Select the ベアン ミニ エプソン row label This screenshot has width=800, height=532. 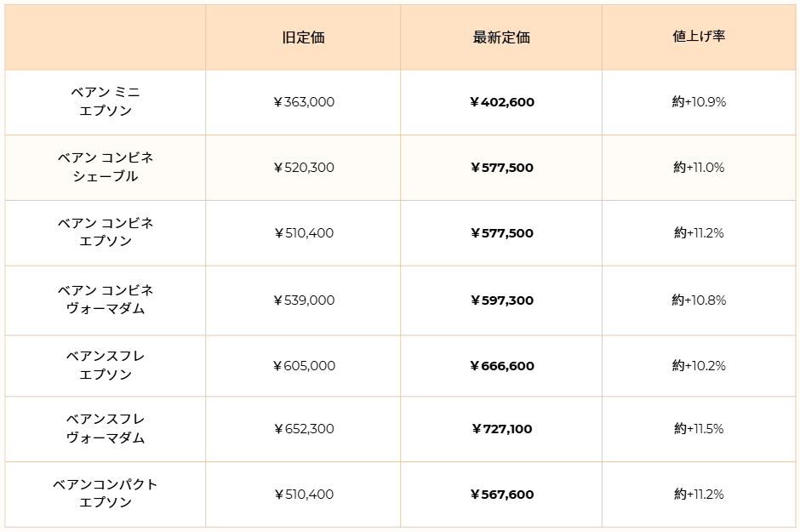106,101
